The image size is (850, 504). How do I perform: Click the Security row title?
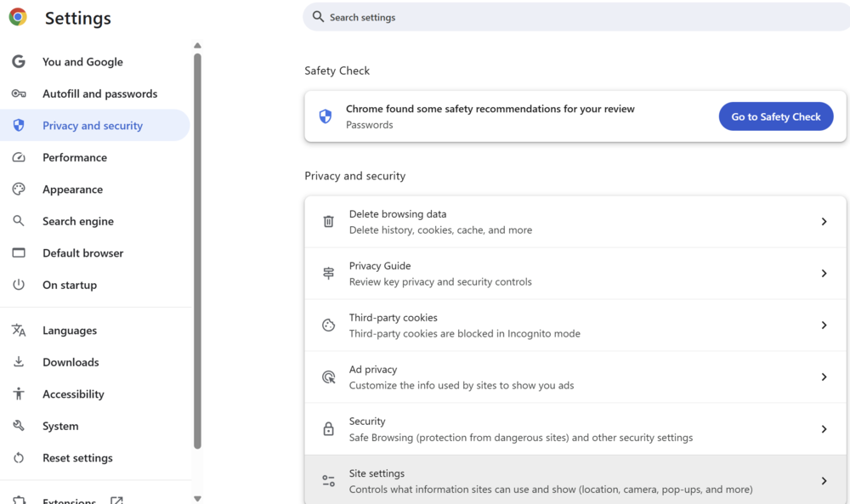367,421
